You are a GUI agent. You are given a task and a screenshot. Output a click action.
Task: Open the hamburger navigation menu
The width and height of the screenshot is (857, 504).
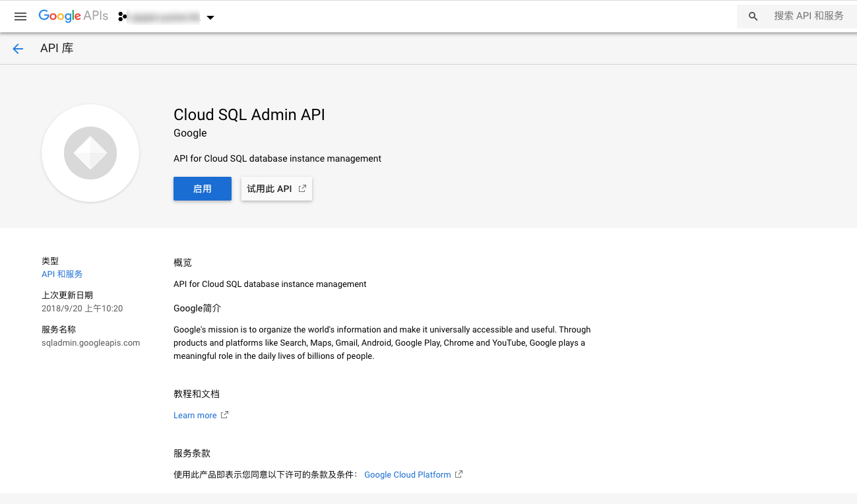(20, 16)
